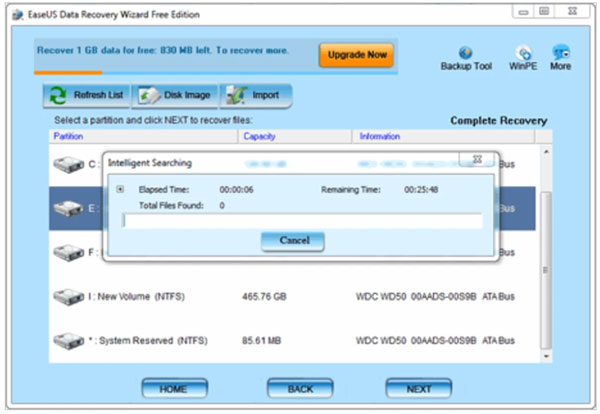Sort by the Partition column header

(x=143, y=137)
